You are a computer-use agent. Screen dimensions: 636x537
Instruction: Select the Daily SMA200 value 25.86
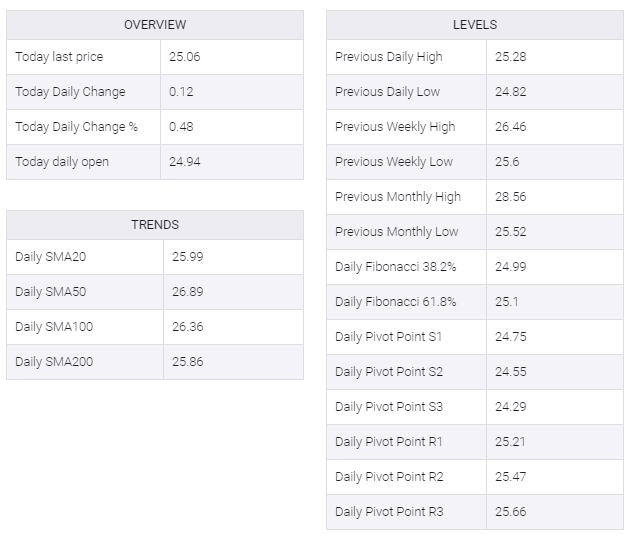[x=187, y=362]
